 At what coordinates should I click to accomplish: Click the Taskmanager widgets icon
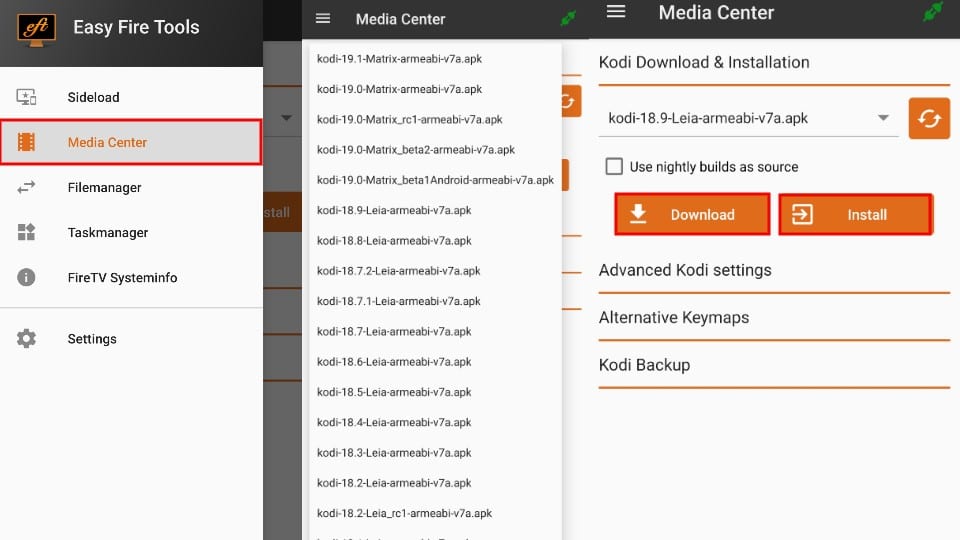26,233
